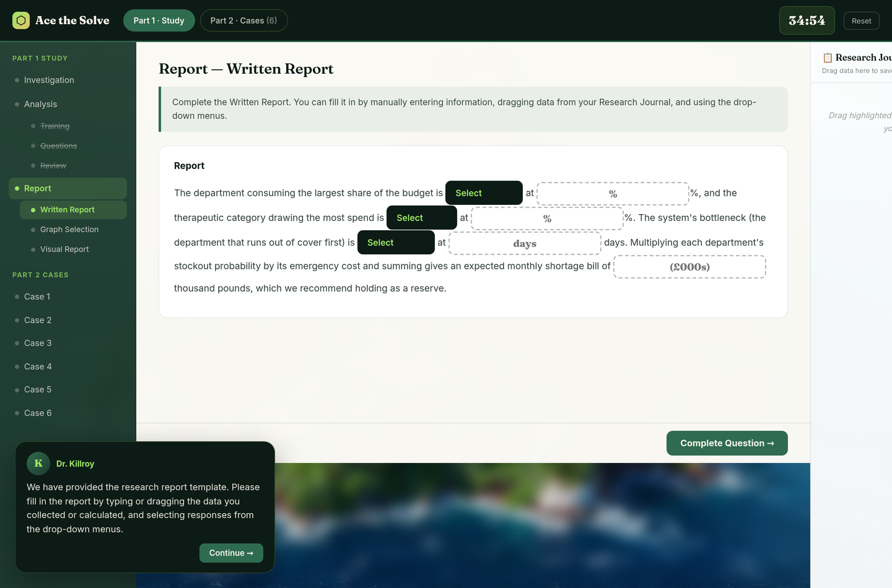Open the bottleneck department Select dropdown
The image size is (892, 588).
pos(396,243)
